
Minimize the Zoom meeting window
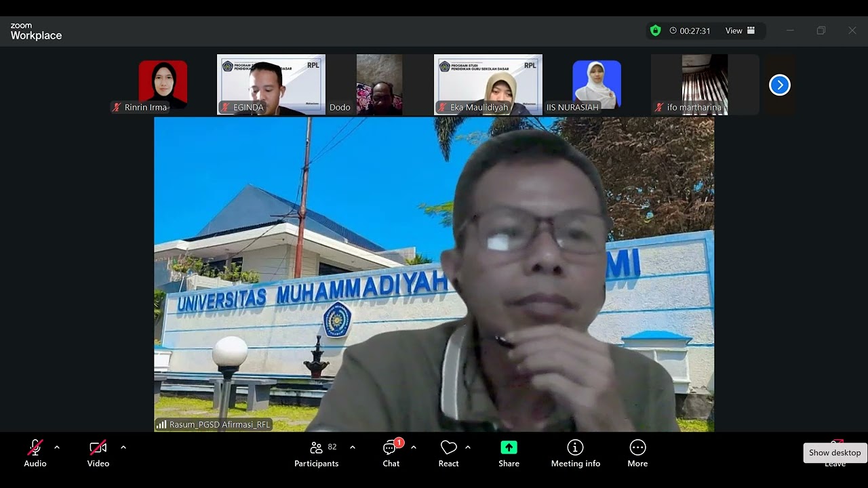point(790,30)
